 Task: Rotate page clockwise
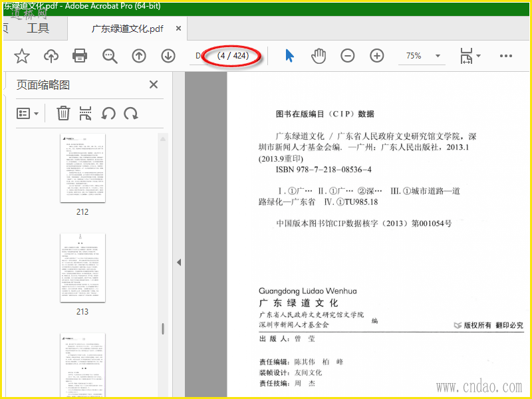[130, 113]
